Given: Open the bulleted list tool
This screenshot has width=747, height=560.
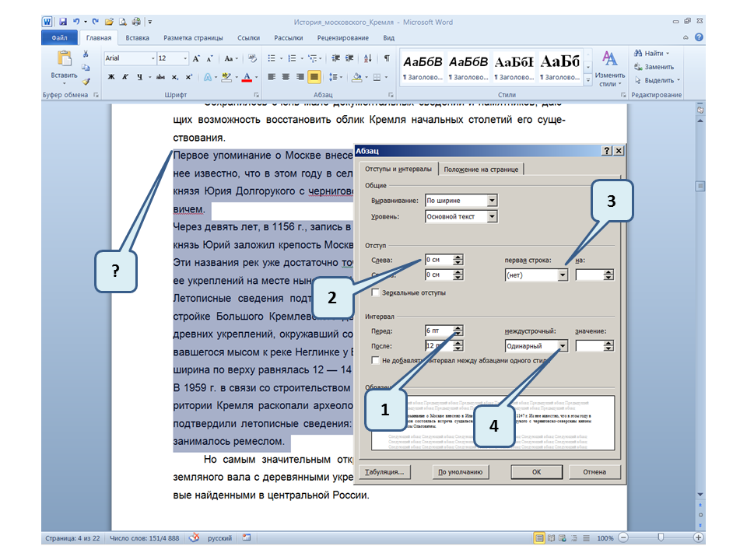Looking at the screenshot, I should pyautogui.click(x=272, y=58).
